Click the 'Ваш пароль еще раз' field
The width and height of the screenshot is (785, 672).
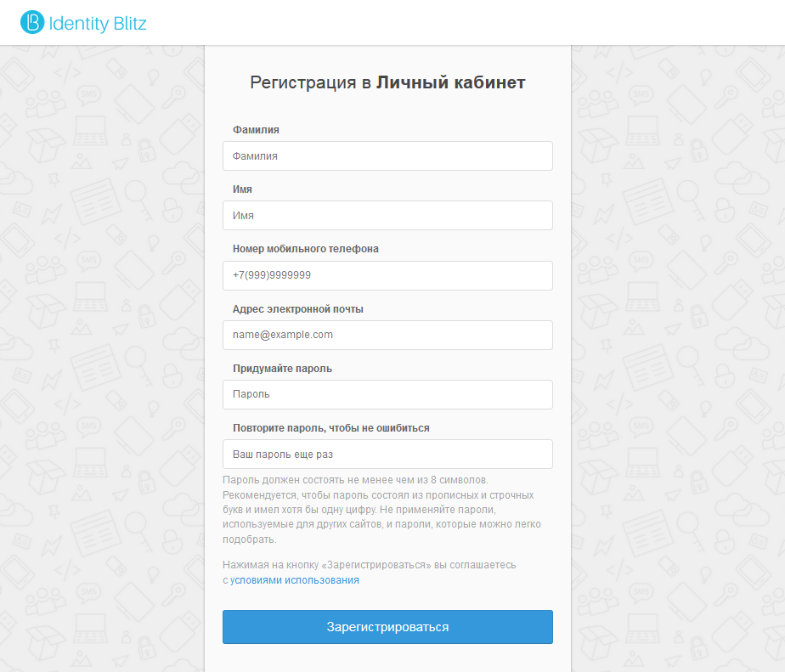387,454
